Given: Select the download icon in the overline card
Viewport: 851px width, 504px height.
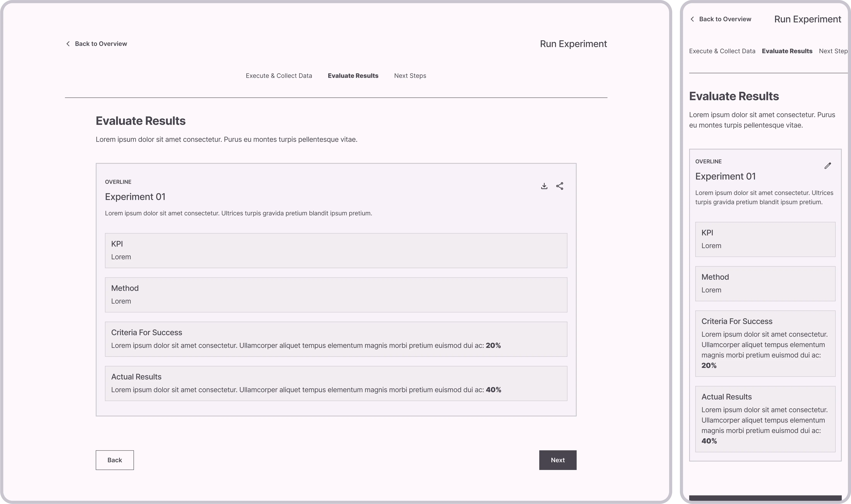Looking at the screenshot, I should (x=544, y=186).
